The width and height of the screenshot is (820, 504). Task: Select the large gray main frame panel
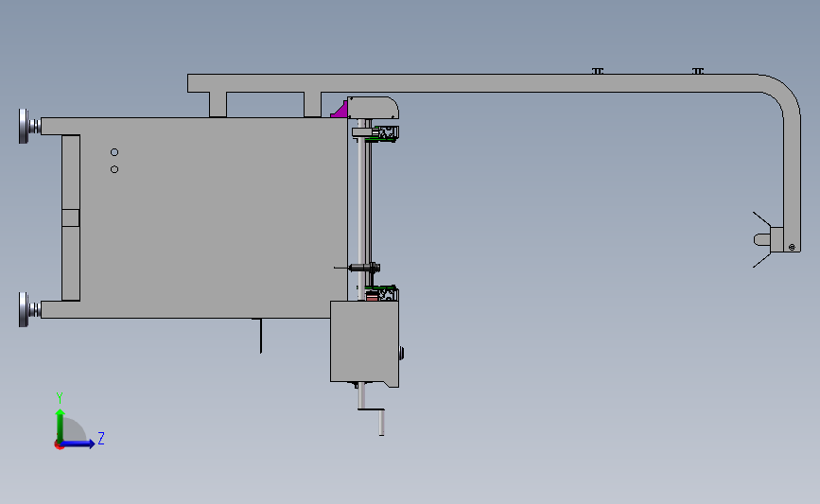tap(209, 217)
